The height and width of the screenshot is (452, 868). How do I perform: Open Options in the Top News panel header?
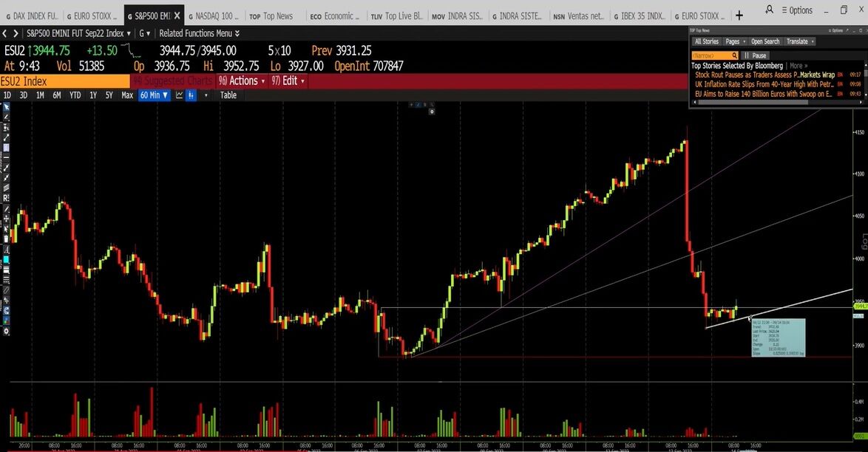pos(836,30)
